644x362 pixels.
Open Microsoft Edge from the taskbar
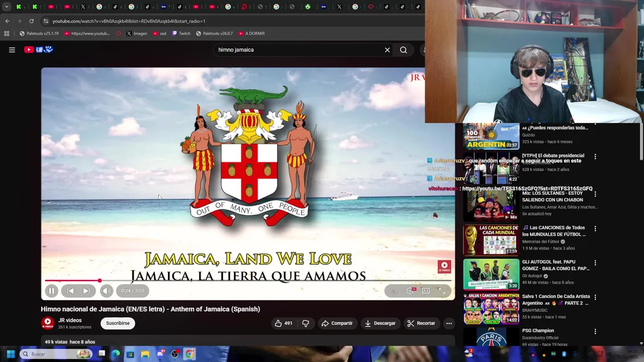pos(116,354)
